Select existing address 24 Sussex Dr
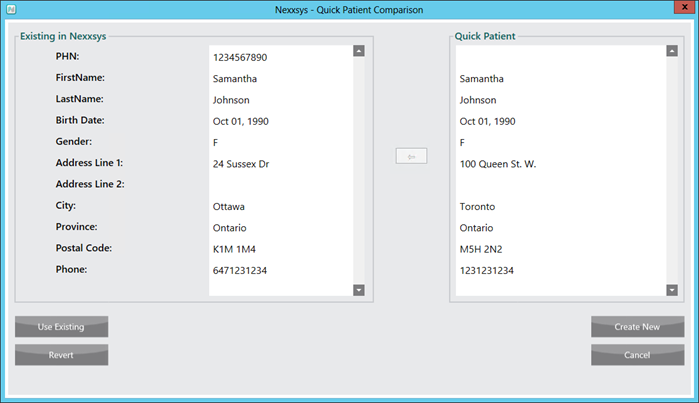The image size is (699, 403). click(x=241, y=164)
